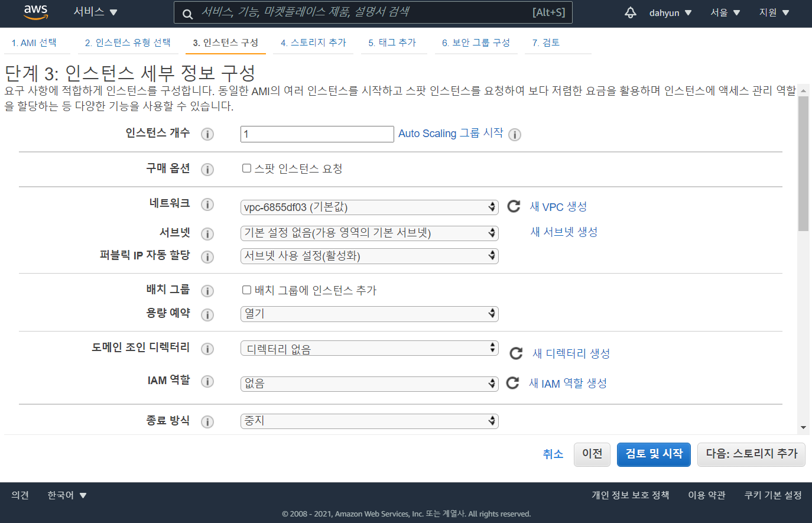Check 배치 그룹에 인스턴스 추가
The height and width of the screenshot is (523, 812).
[247, 290]
